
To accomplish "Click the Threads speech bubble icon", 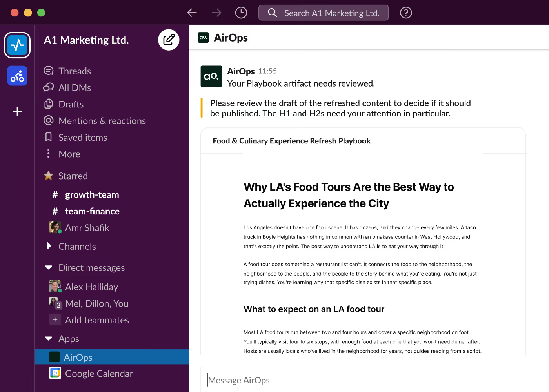I will [49, 71].
